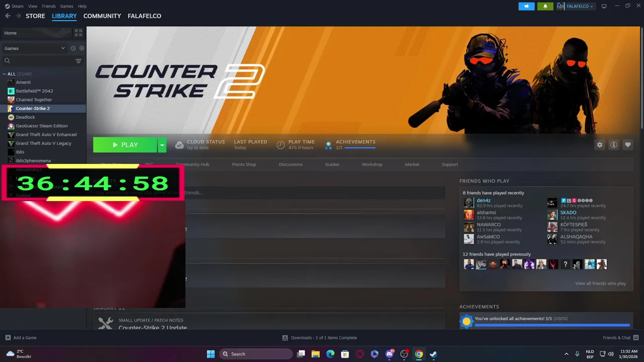Screen dimensions: 644x362
Task: Open Microsoft Edge from taskbar
Action: 330,354
